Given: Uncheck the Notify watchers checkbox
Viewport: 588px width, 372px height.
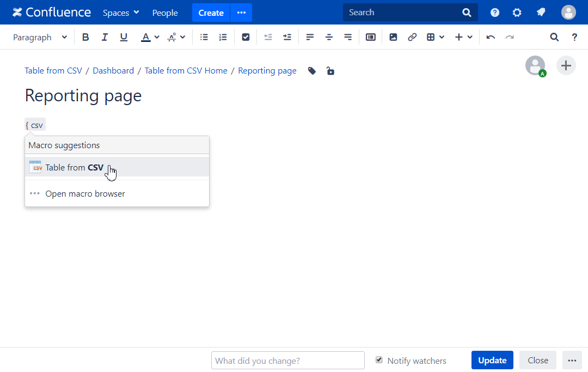Looking at the screenshot, I should tap(379, 360).
